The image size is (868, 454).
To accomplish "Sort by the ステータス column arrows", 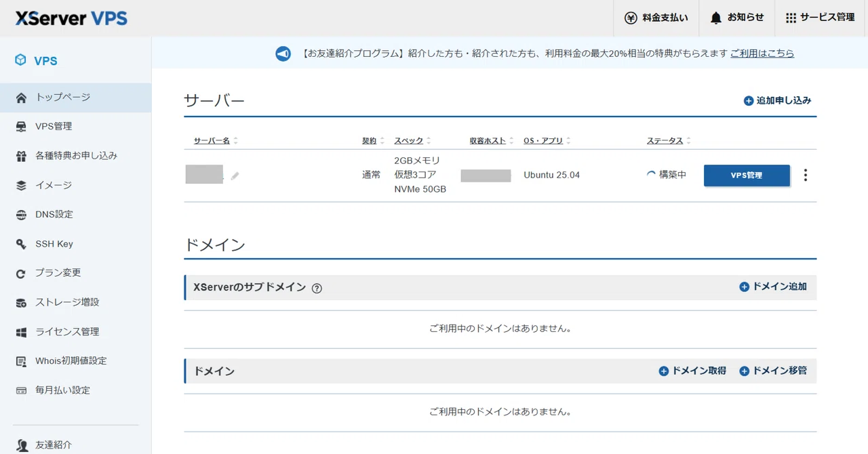I will 688,141.
